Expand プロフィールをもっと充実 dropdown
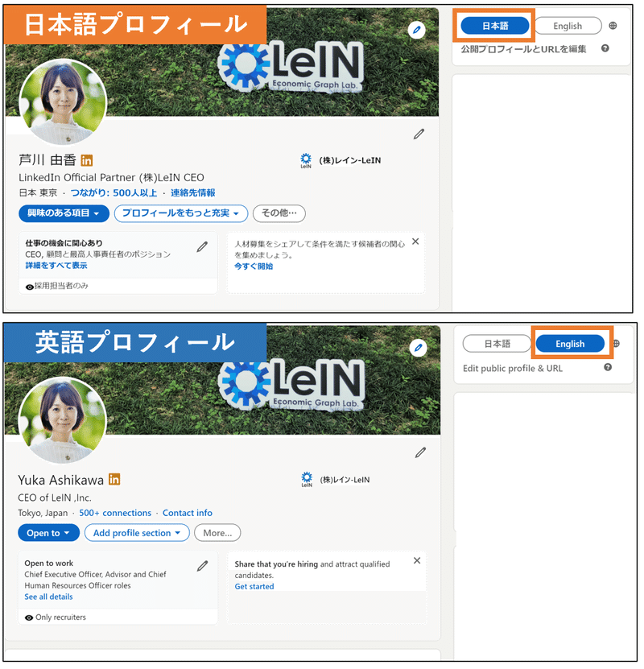 [181, 213]
